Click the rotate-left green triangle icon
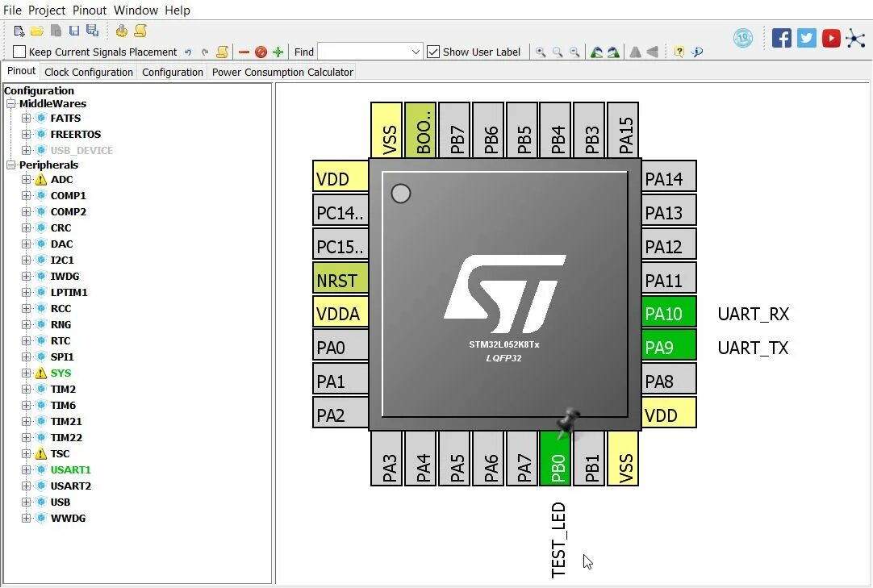The height and width of the screenshot is (588, 873). pos(596,52)
